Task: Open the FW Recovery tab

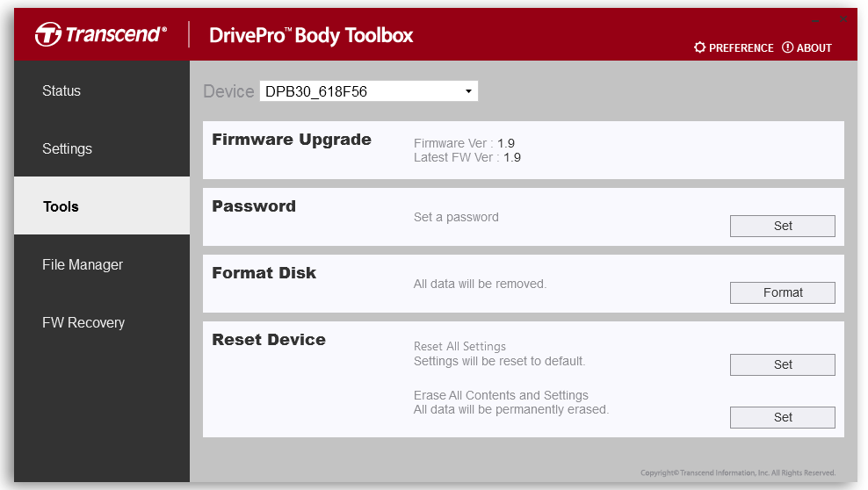Action: coord(83,322)
